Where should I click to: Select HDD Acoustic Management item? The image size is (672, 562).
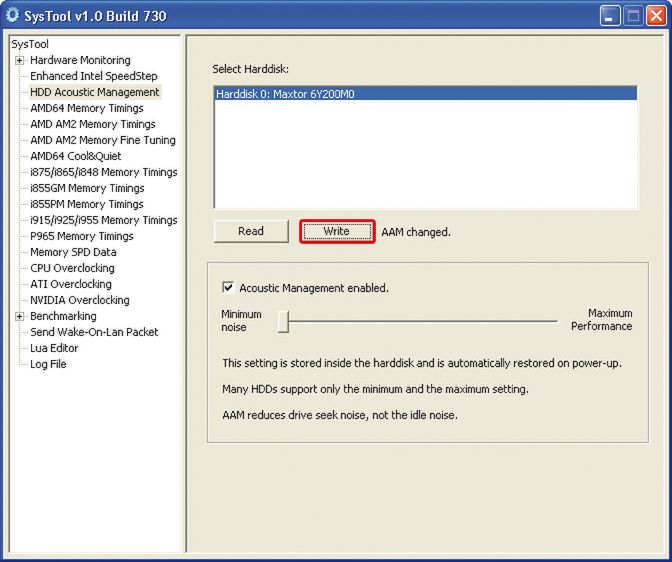95,92
